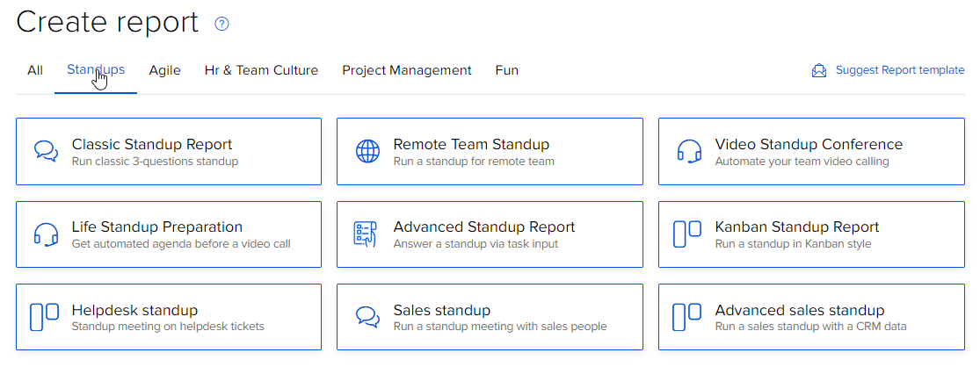Pick the Advanced sales standup title
The image size is (980, 367).
coord(799,311)
